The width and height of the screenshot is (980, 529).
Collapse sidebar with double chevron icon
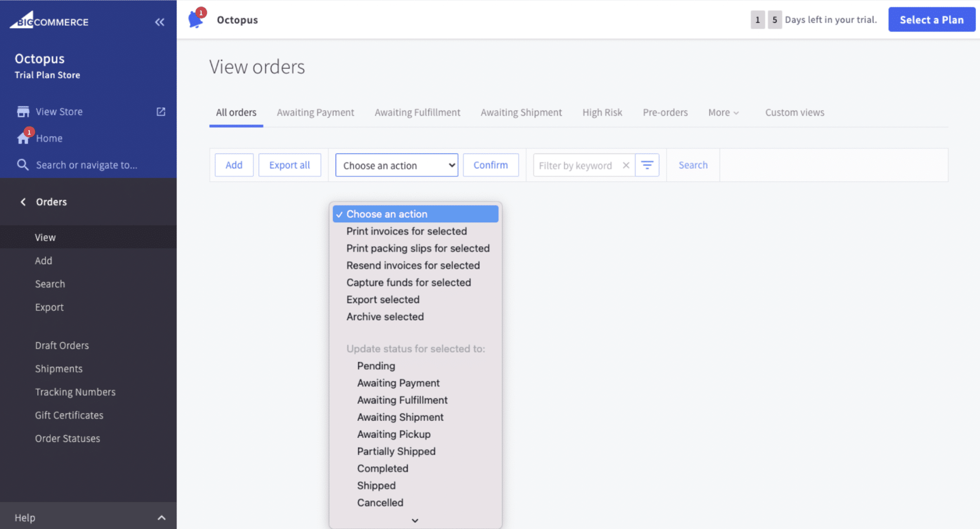coord(160,22)
